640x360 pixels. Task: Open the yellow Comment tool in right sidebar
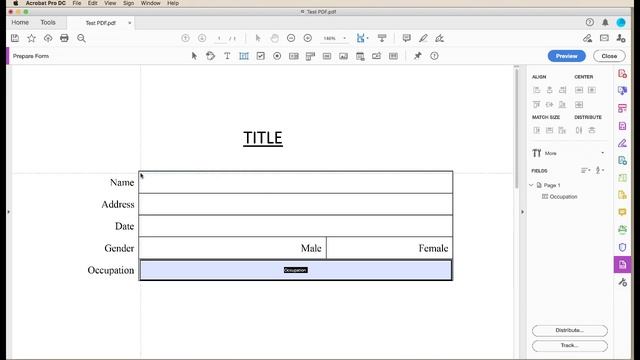tap(622, 212)
